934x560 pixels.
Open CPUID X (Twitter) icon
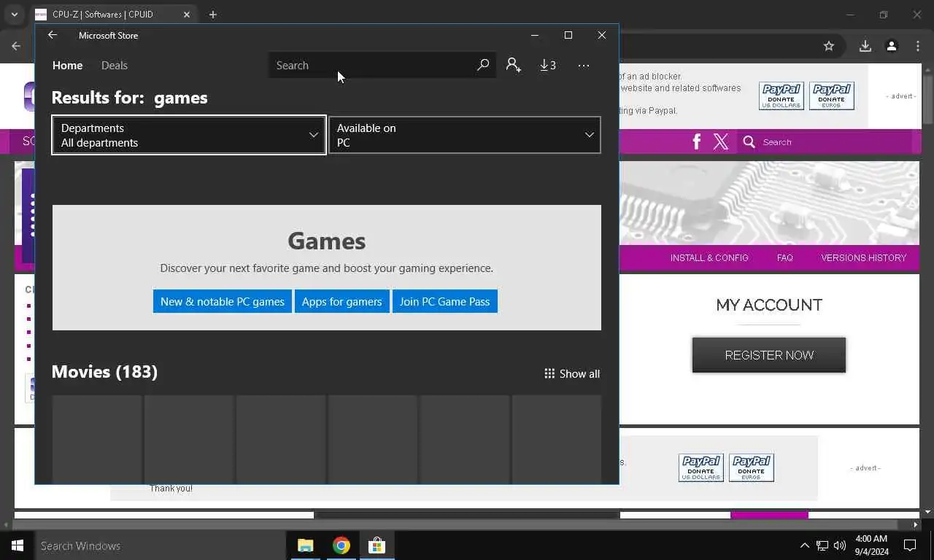[x=721, y=141]
